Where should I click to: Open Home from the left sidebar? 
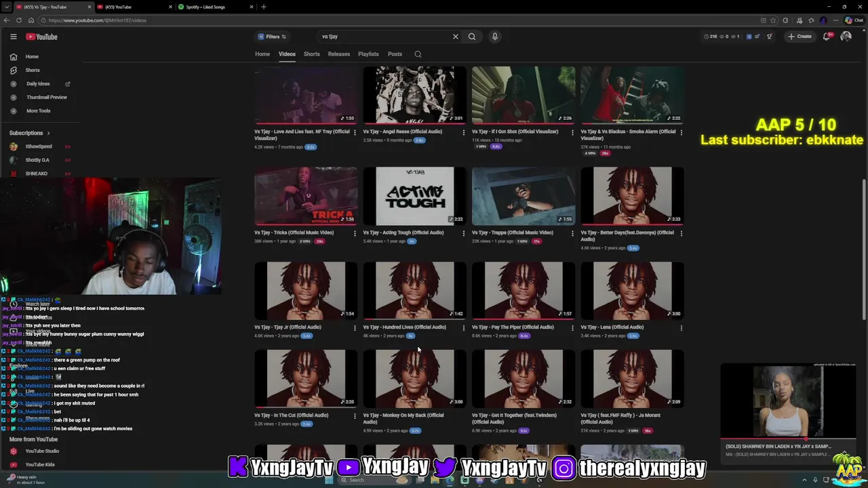pos(33,57)
